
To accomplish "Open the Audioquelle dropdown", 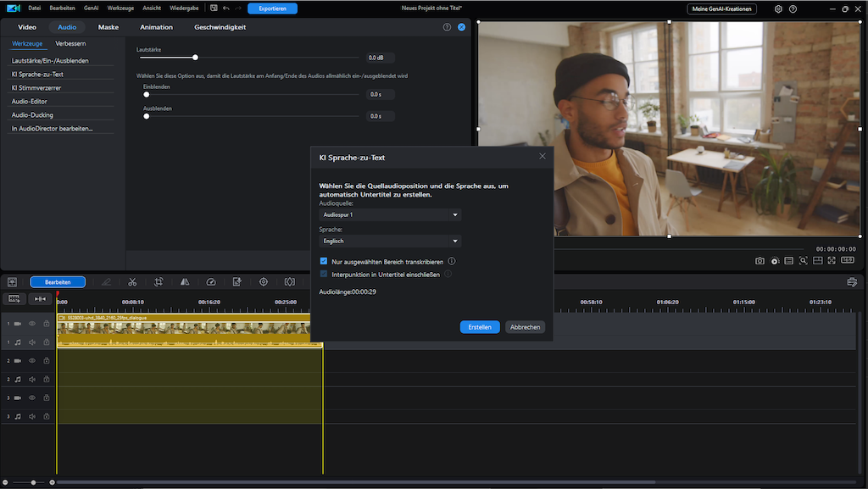I will [390, 215].
